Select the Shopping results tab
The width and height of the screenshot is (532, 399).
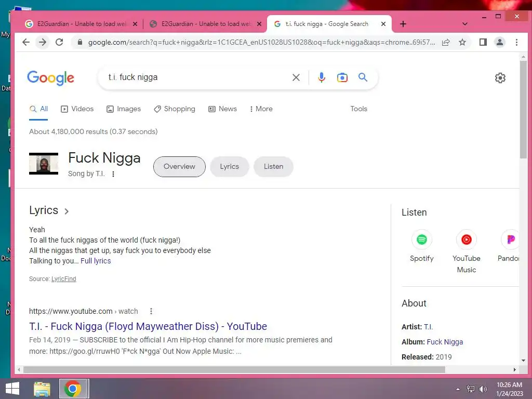[x=175, y=109]
